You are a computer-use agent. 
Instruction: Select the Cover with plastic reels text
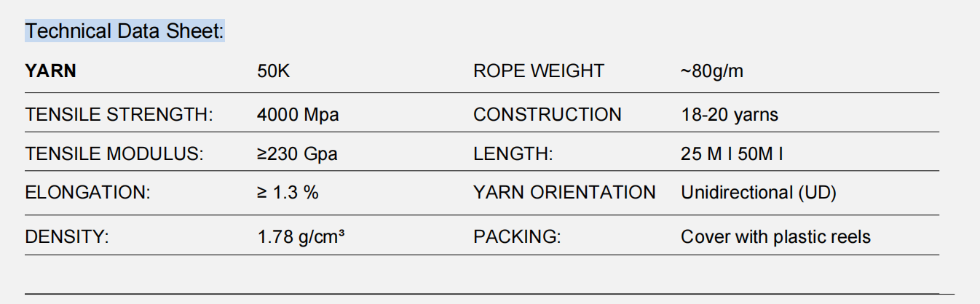775,237
